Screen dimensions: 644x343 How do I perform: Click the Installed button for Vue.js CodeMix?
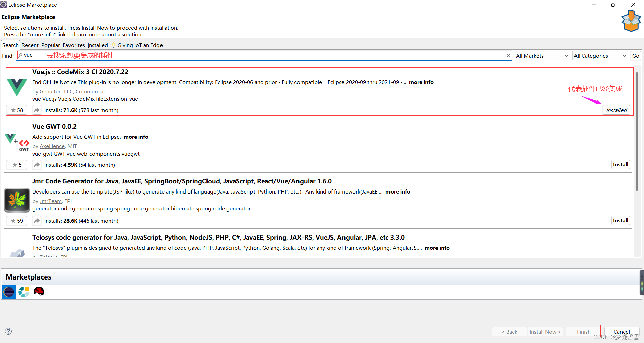[616, 110]
